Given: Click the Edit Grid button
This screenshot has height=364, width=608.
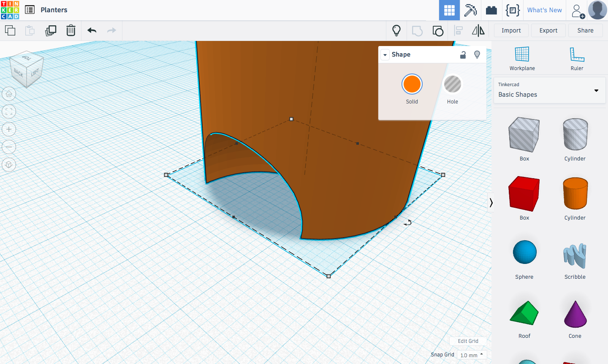Looking at the screenshot, I should 468,341.
